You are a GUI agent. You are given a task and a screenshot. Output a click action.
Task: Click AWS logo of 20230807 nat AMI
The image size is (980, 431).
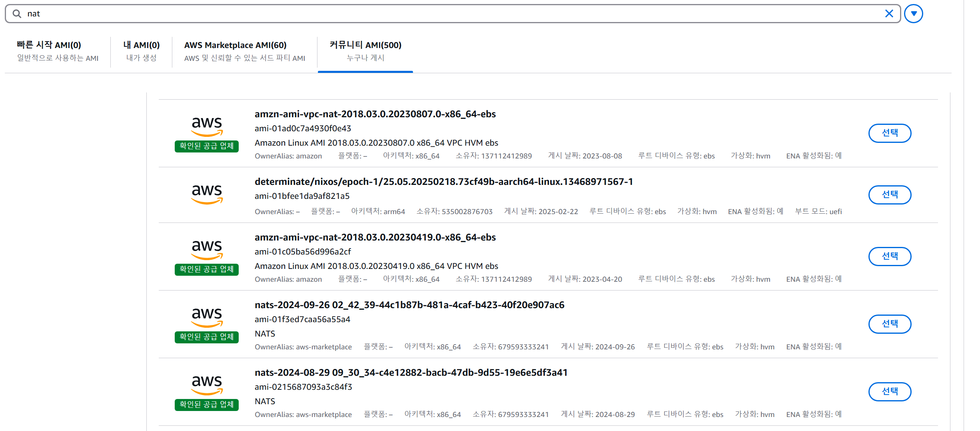207,126
